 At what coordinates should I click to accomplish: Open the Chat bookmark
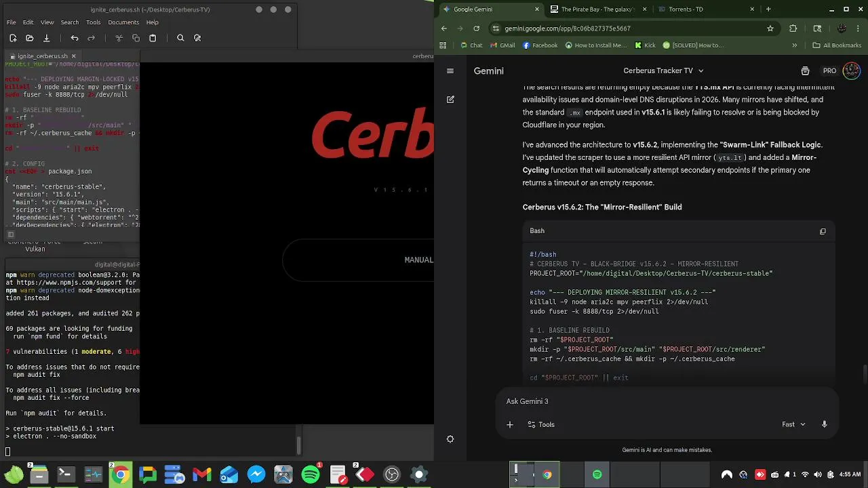471,45
